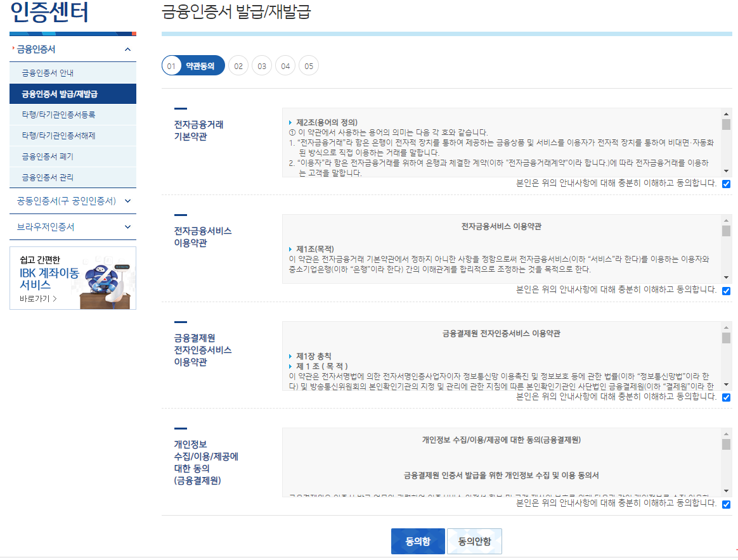Click scroll-up arrow in 전자금융서비스 이용약관 box
The width and height of the screenshot is (738, 560).
click(726, 220)
